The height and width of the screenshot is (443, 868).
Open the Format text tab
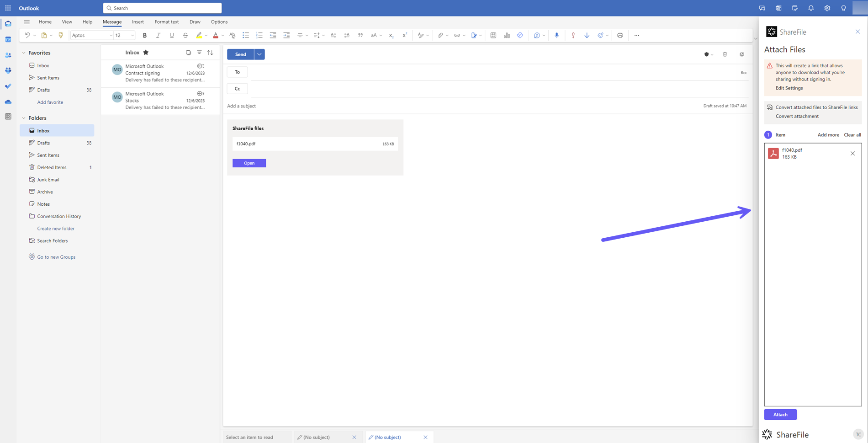(x=167, y=22)
